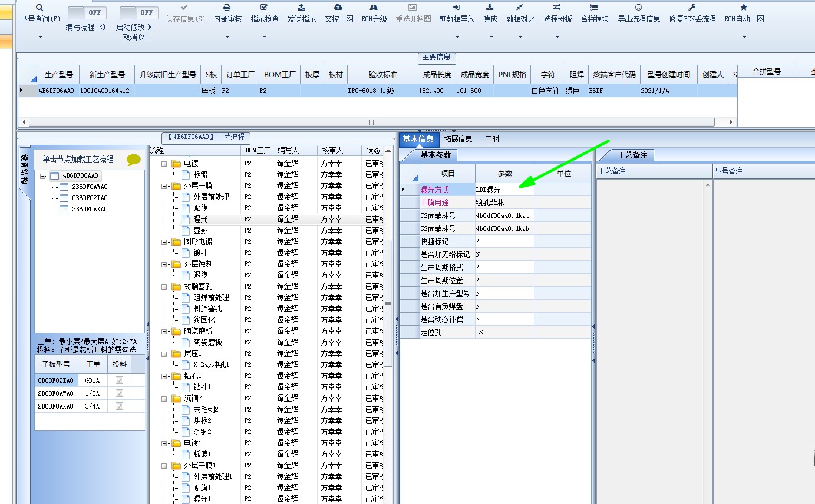Click the MI数据导入 import icon
This screenshot has height=504, width=815.
click(x=456, y=7)
